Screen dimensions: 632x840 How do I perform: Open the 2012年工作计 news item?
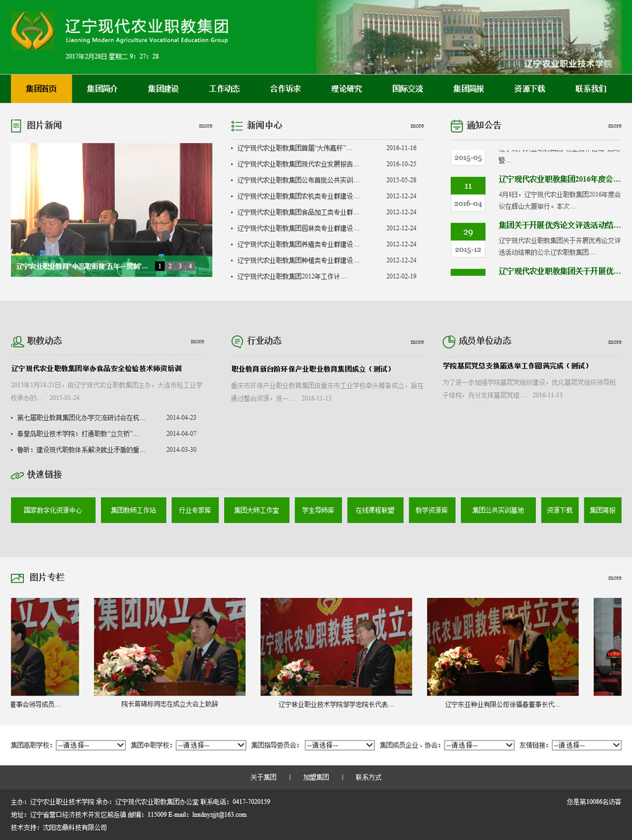[291, 276]
